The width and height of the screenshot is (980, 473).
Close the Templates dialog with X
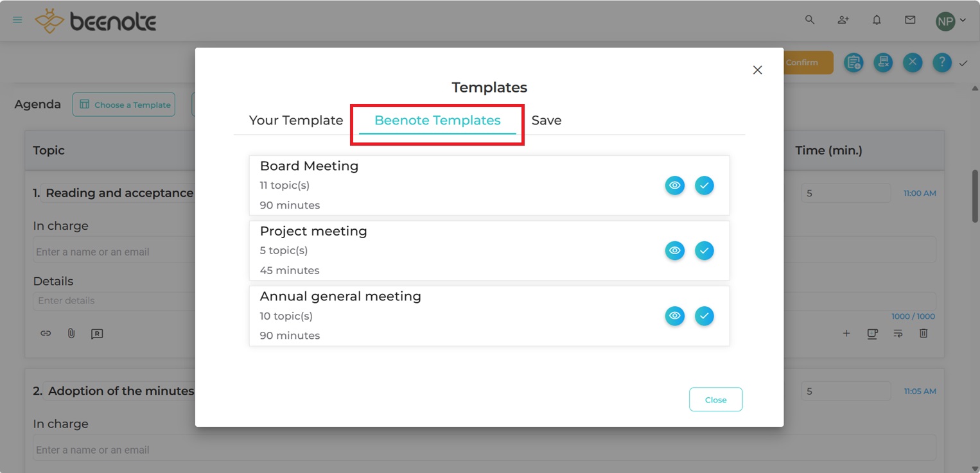pos(758,70)
